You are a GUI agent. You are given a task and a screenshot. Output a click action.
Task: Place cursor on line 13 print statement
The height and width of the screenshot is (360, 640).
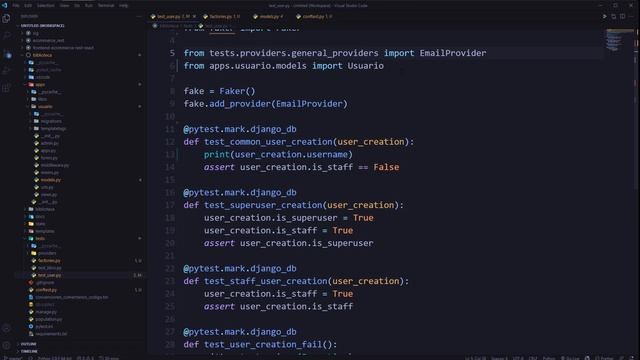pos(278,155)
